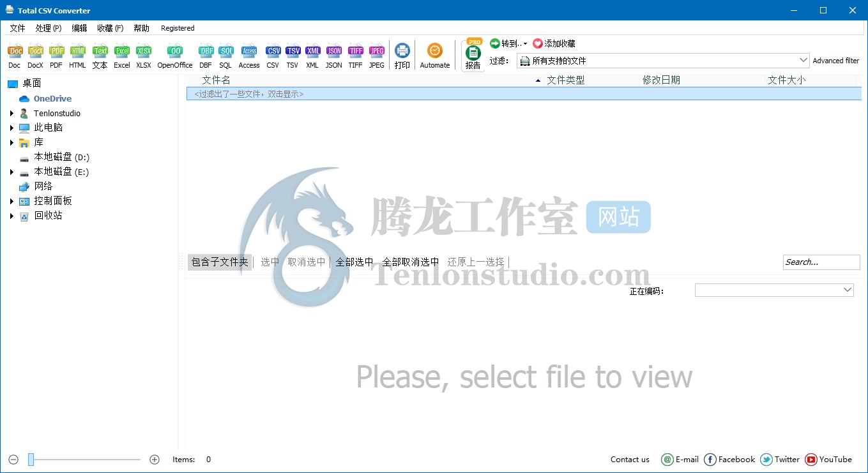
Task: Expand the 此电脑 tree node
Action: coord(11,128)
